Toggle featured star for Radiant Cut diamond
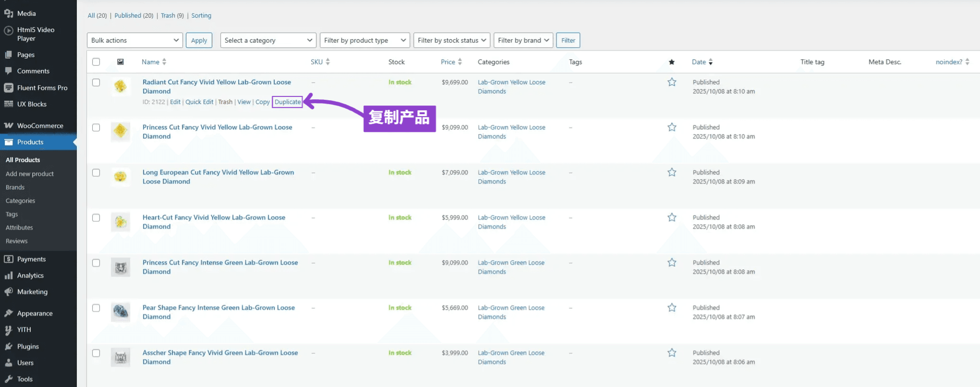Viewport: 980px width, 387px height. 671,82
